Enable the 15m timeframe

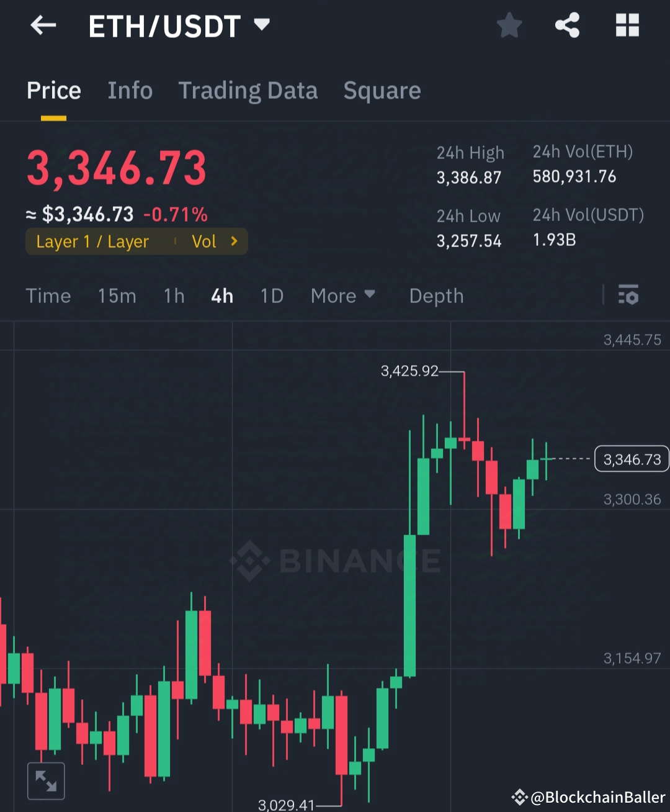(117, 295)
